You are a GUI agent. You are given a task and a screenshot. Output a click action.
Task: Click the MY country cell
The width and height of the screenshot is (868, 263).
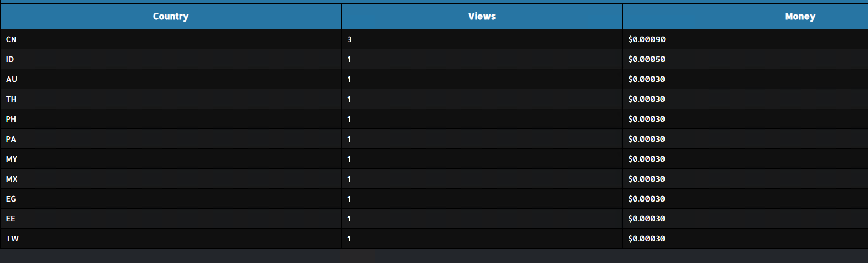11,159
